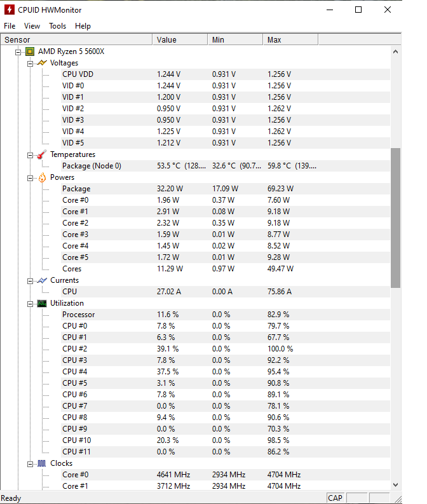Click the vertical scrollbar thumb
The image size is (427, 504).
tap(395, 218)
